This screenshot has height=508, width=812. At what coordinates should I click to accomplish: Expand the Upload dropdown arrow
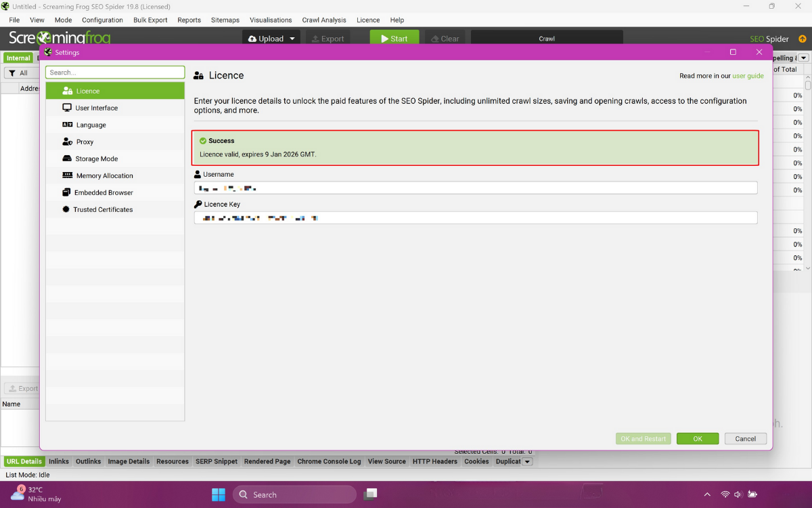coord(292,39)
